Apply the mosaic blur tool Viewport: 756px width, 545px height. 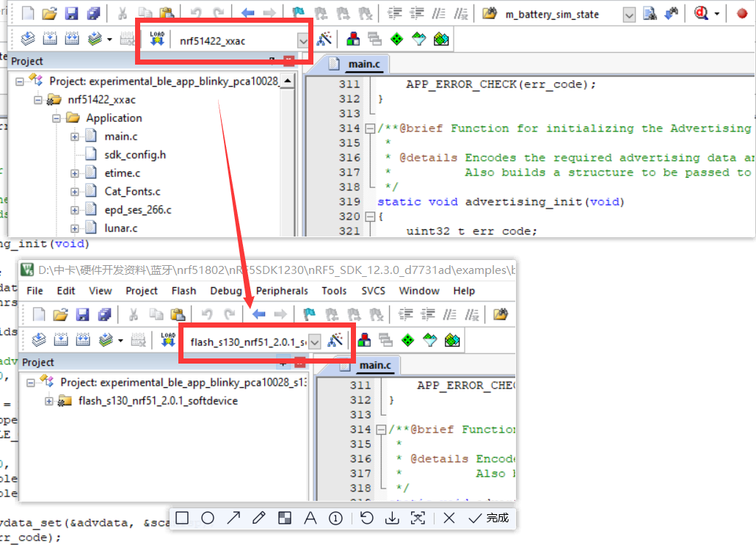(x=284, y=518)
